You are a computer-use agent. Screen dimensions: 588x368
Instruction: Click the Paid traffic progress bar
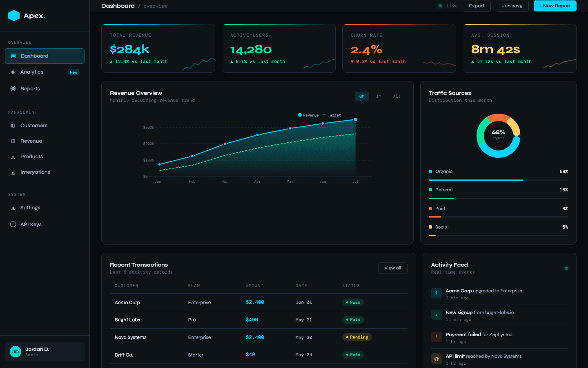click(498, 217)
